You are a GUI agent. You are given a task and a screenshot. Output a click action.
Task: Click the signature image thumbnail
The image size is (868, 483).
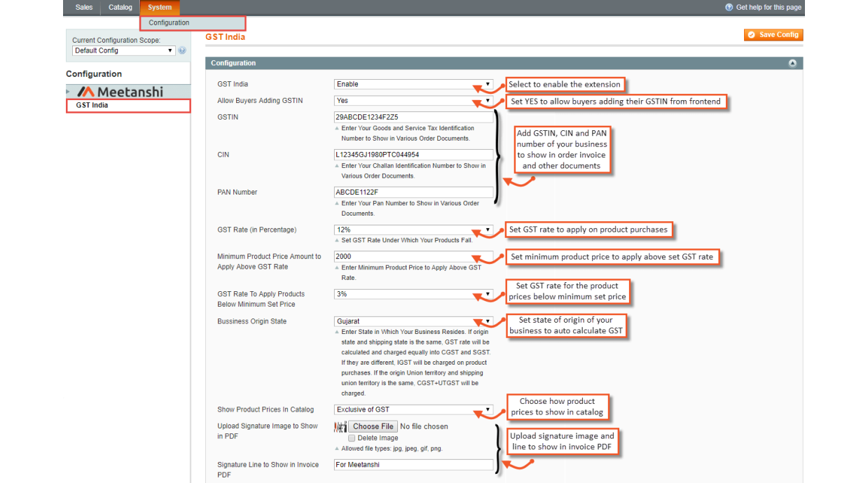[340, 426]
